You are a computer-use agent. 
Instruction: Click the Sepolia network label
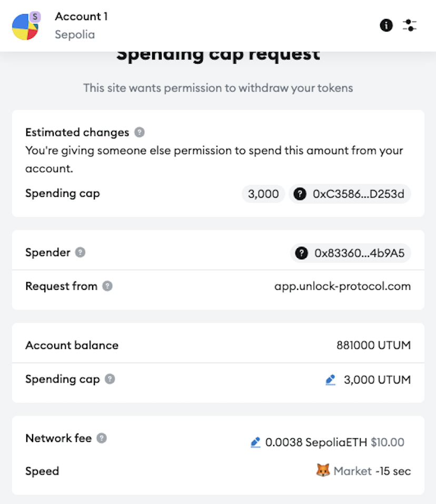point(75,35)
